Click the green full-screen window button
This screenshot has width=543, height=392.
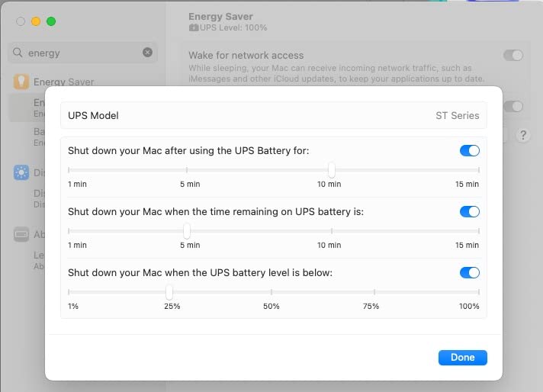pos(51,21)
